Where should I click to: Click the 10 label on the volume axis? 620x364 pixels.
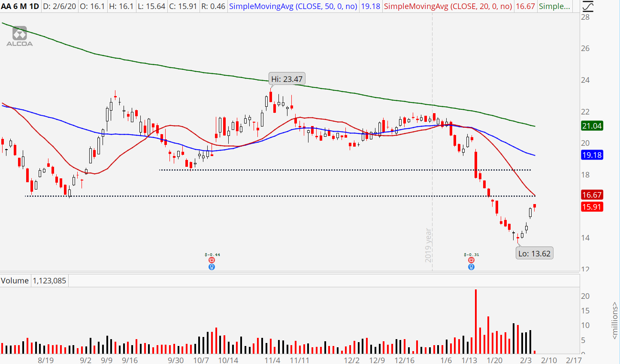pos(585,325)
